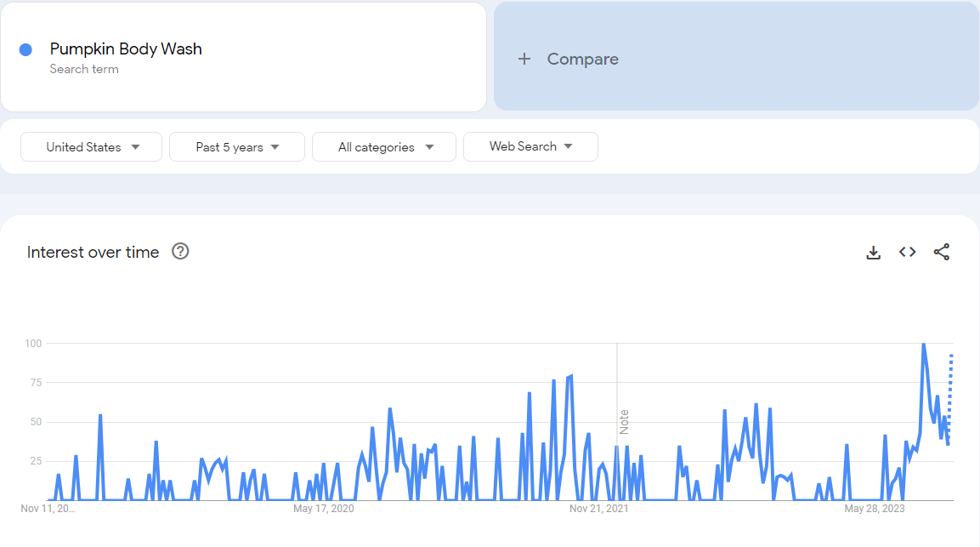Click the May 28, 2023 axis label
The image size is (980, 547).
coord(875,509)
